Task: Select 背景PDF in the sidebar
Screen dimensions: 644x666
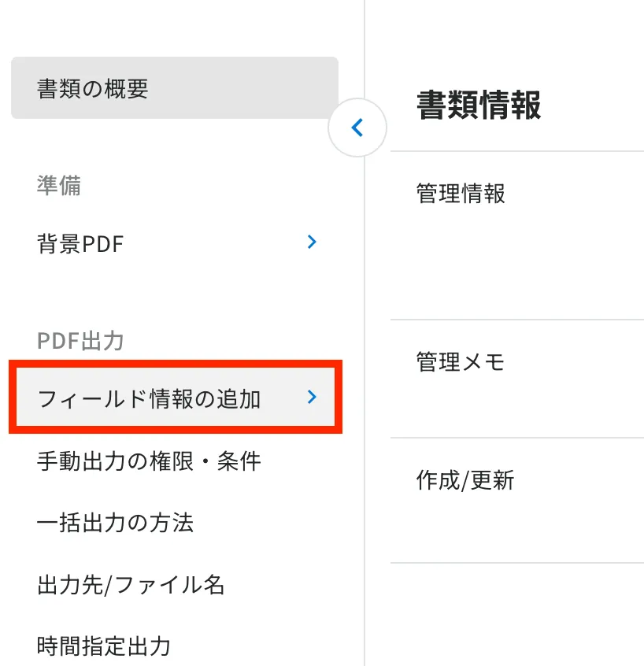Action: [x=175, y=243]
